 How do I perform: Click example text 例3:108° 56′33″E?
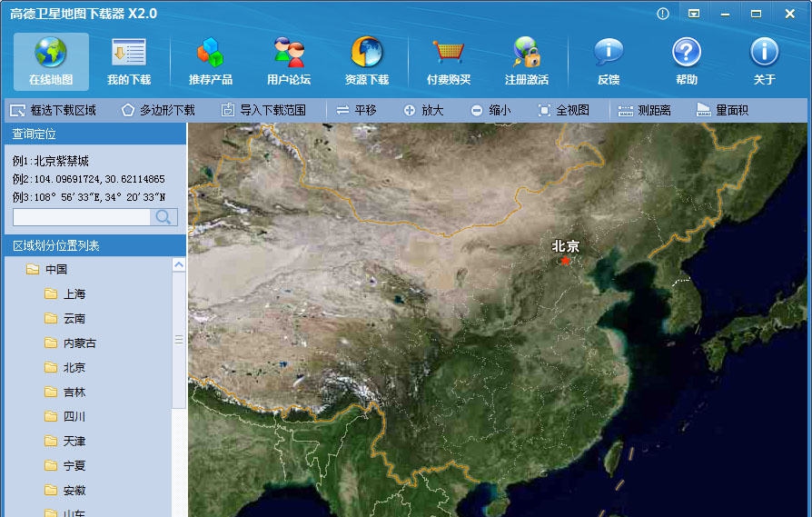(88, 197)
